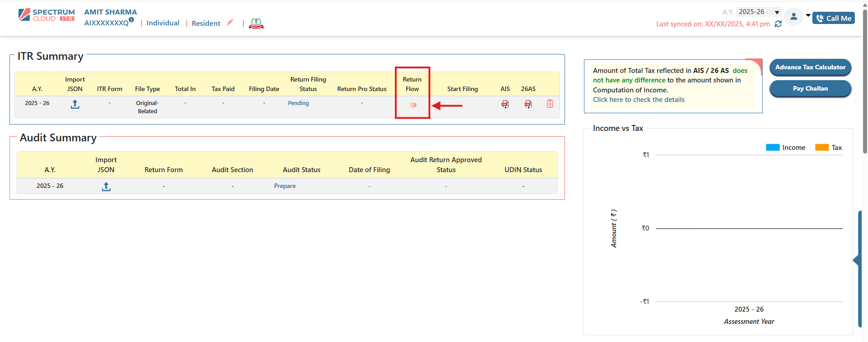Upload JSON in the Audit Summary row

tap(106, 187)
